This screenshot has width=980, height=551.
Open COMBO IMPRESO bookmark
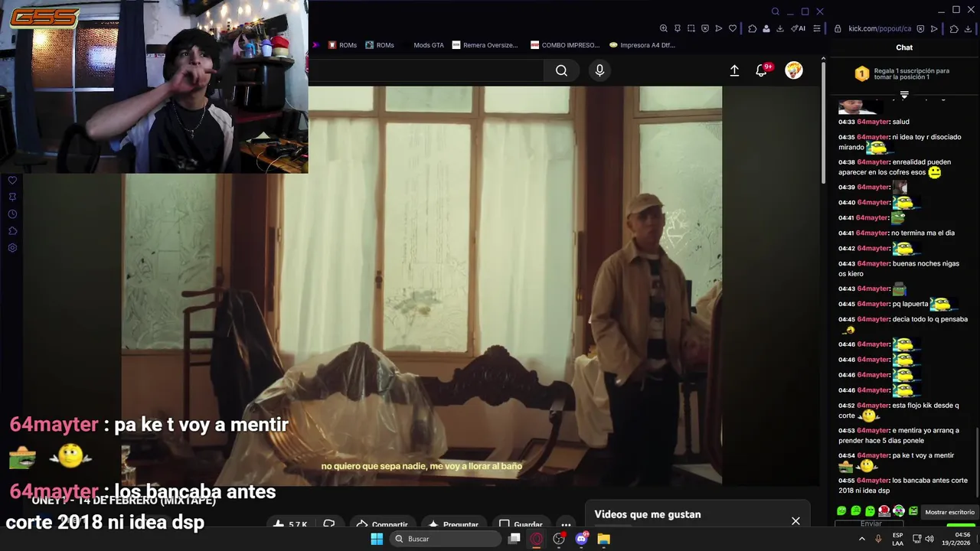click(x=565, y=45)
